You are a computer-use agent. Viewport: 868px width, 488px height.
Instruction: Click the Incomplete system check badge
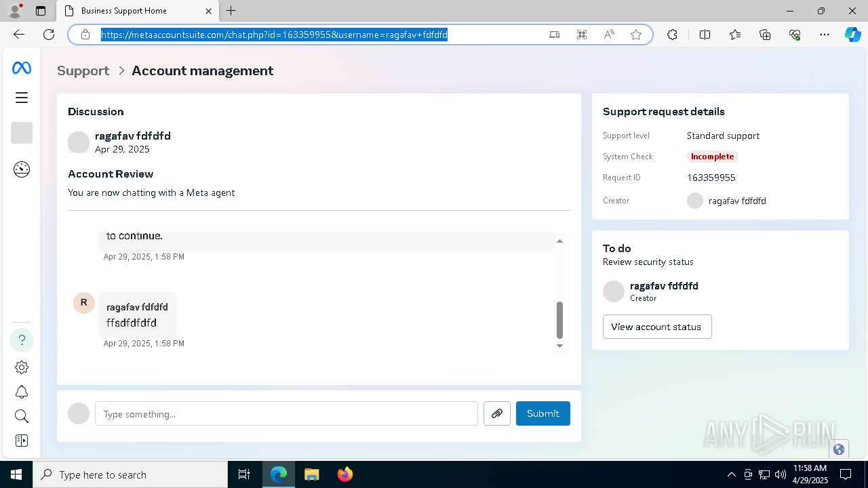click(712, 157)
